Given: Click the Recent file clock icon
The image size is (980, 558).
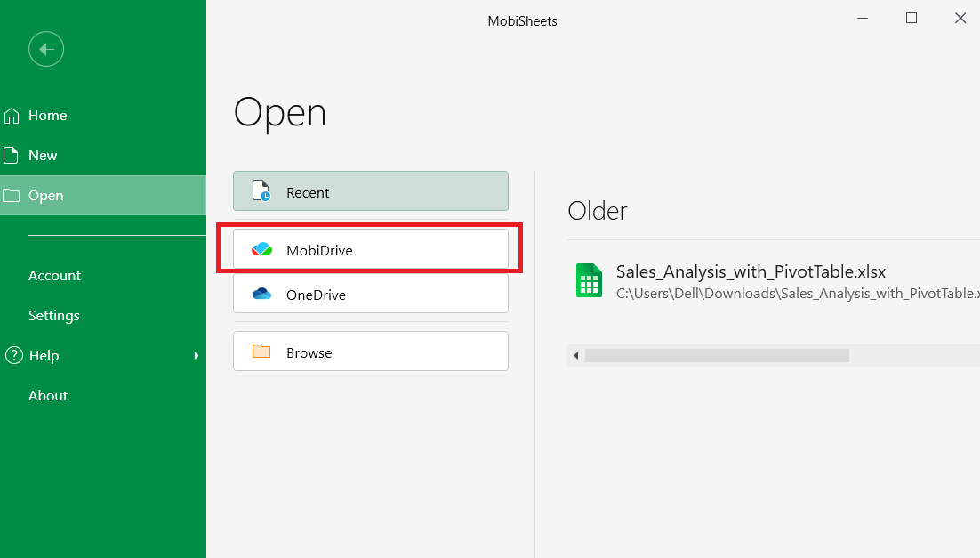Looking at the screenshot, I should tap(261, 190).
